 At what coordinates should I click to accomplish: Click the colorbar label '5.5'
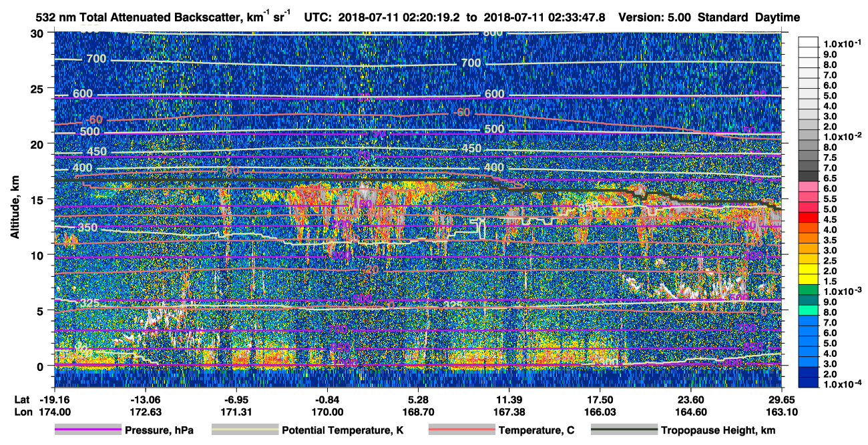click(x=831, y=199)
